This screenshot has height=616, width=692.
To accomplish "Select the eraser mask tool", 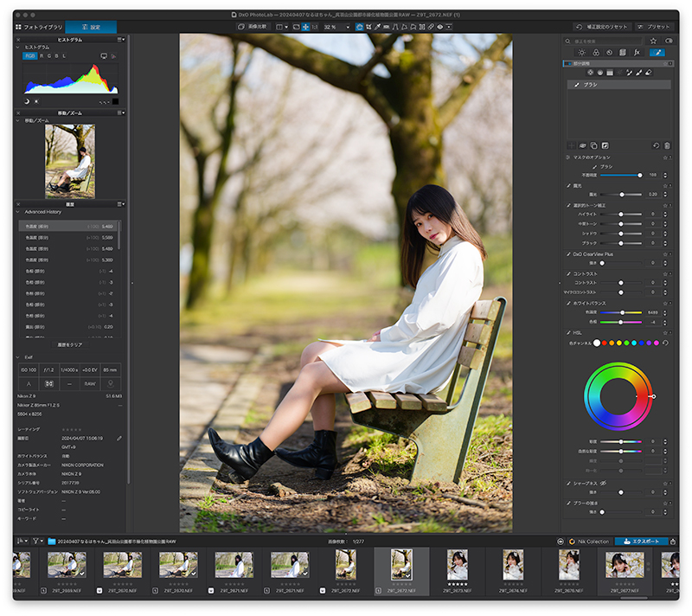I will 649,73.
